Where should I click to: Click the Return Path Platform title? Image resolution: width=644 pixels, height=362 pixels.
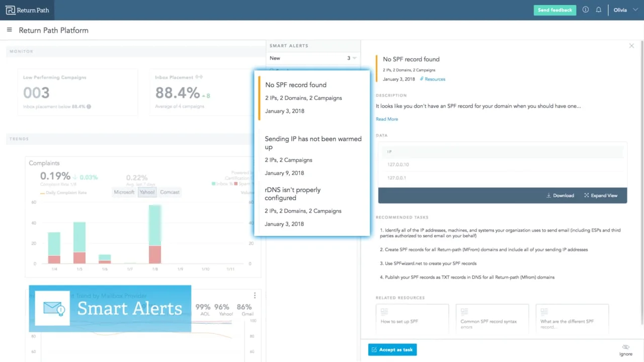click(53, 30)
